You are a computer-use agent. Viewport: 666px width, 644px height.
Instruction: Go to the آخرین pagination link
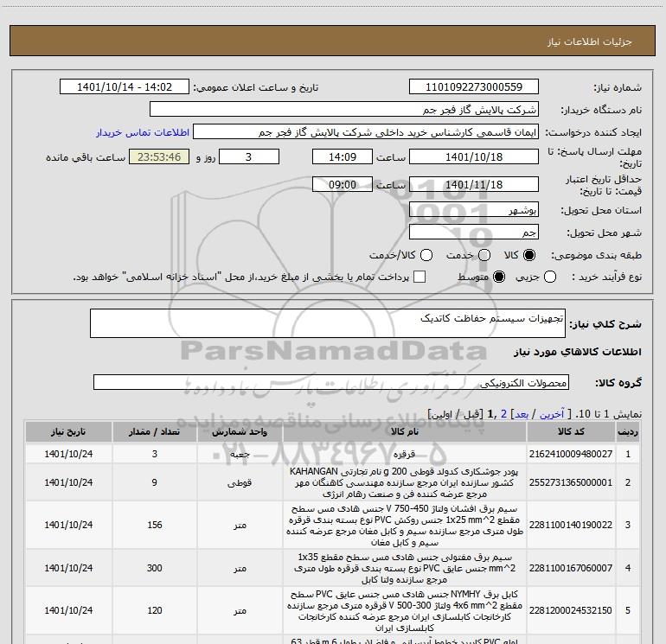click(x=552, y=414)
